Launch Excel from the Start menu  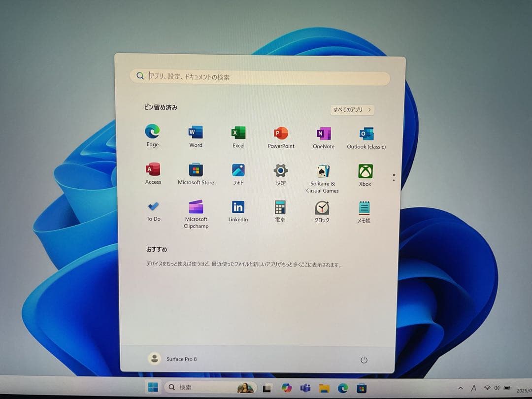(x=238, y=132)
